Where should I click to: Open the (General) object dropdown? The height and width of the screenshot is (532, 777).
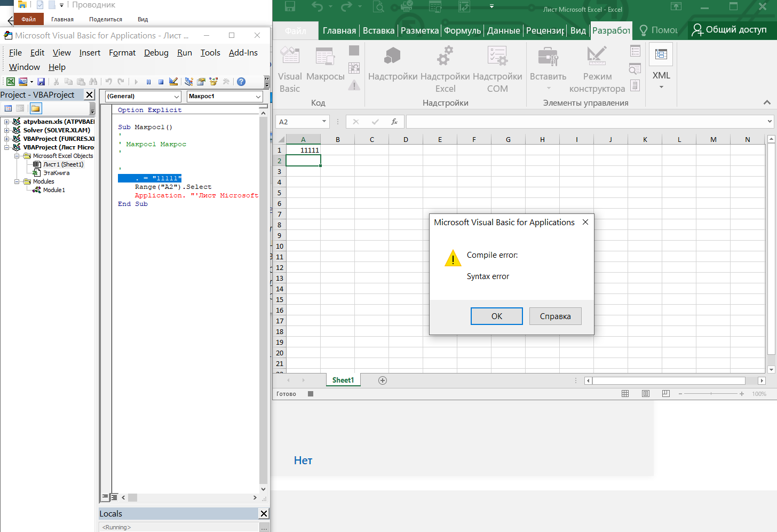click(x=176, y=97)
